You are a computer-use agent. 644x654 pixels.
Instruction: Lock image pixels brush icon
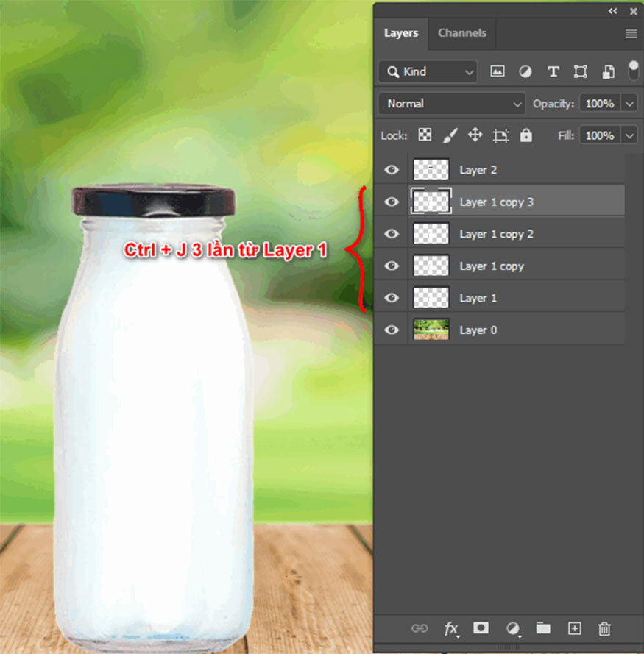(450, 135)
